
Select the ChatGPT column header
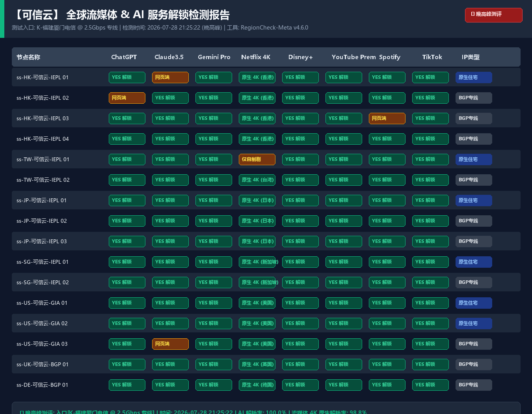[124, 57]
